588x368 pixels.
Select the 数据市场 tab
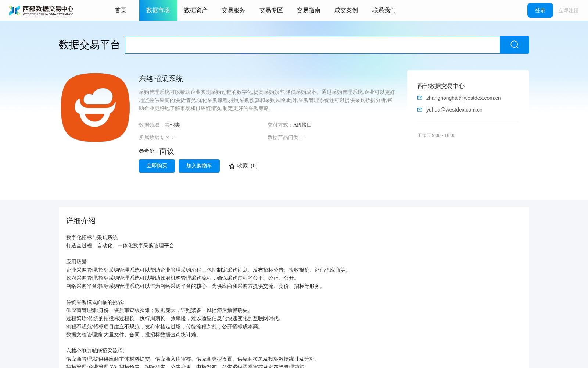point(158,10)
